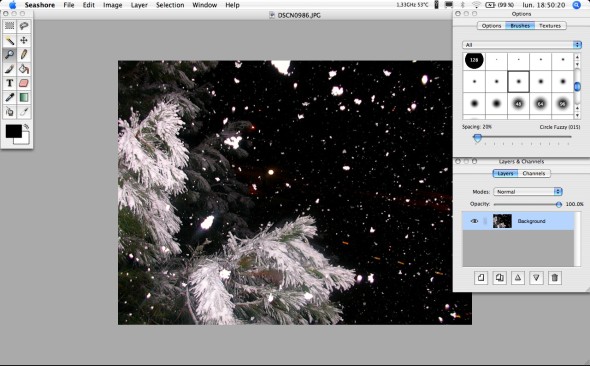Image resolution: width=590 pixels, height=366 pixels.
Task: Pick the outlined selected Circle Fuzzy brush
Action: (519, 82)
